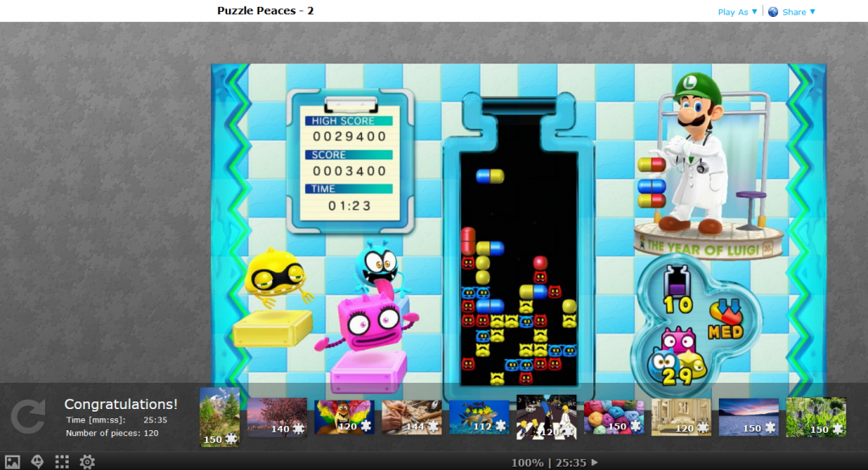Screen dimensions: 868x470
Task: Click the ghost piece hint icon
Action: (x=37, y=462)
